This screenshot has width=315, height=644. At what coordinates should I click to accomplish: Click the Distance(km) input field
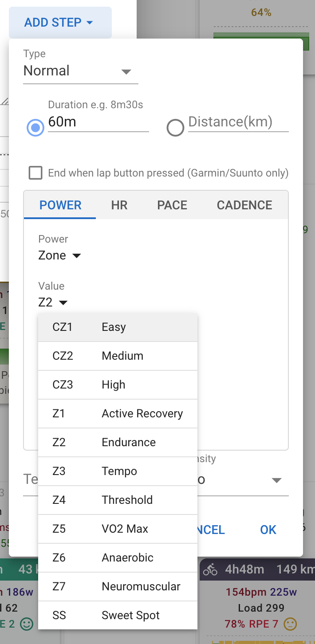pos(238,122)
